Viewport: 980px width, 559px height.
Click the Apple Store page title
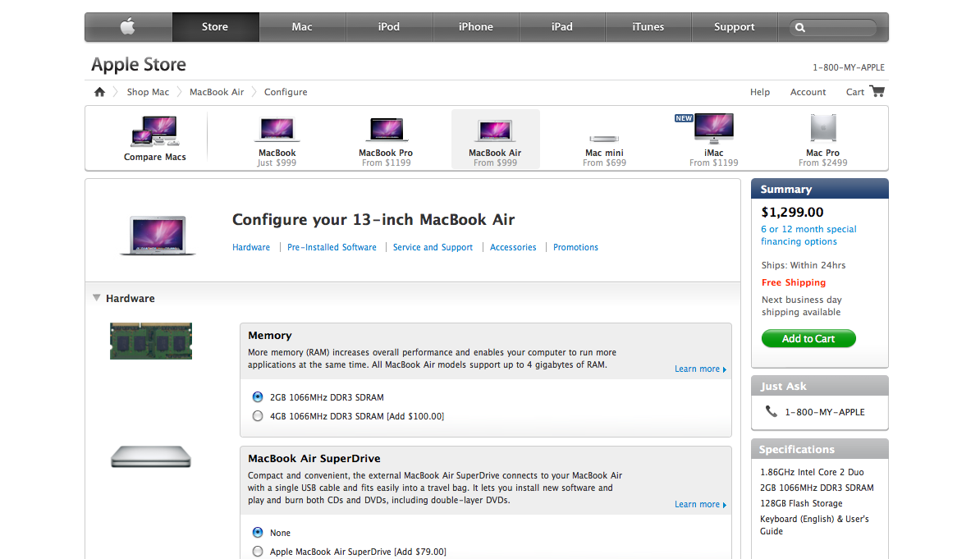(139, 64)
